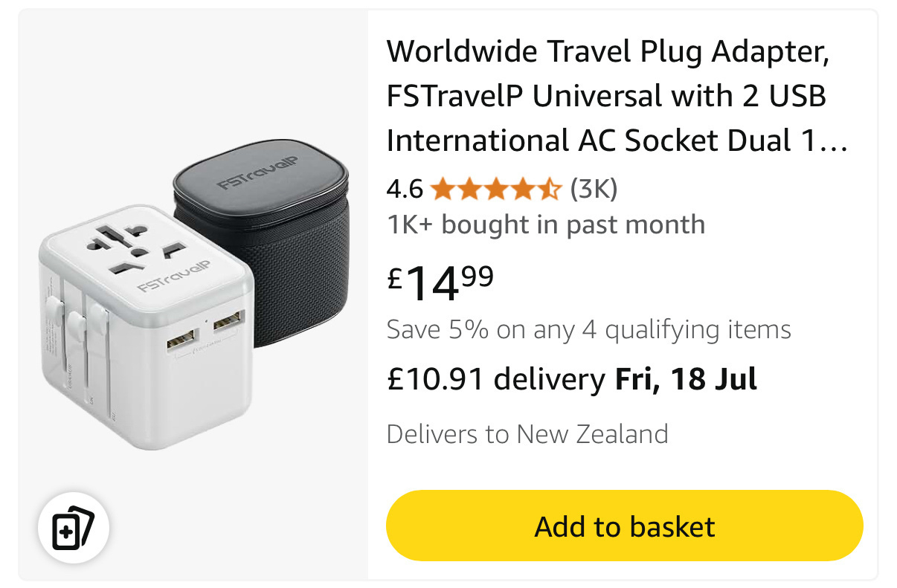Click the pound currency symbol of the price
Image resolution: width=897 pixels, height=588 pixels.
[396, 277]
